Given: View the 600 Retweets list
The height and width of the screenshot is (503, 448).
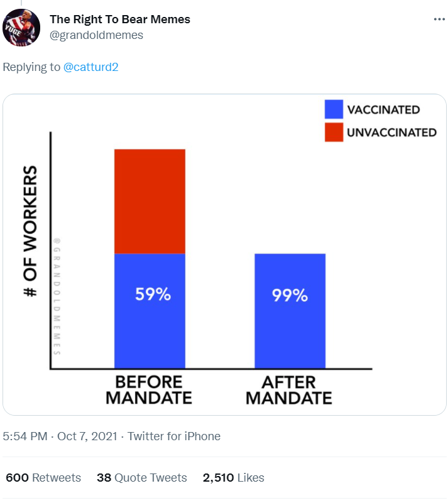Looking at the screenshot, I should [x=43, y=478].
